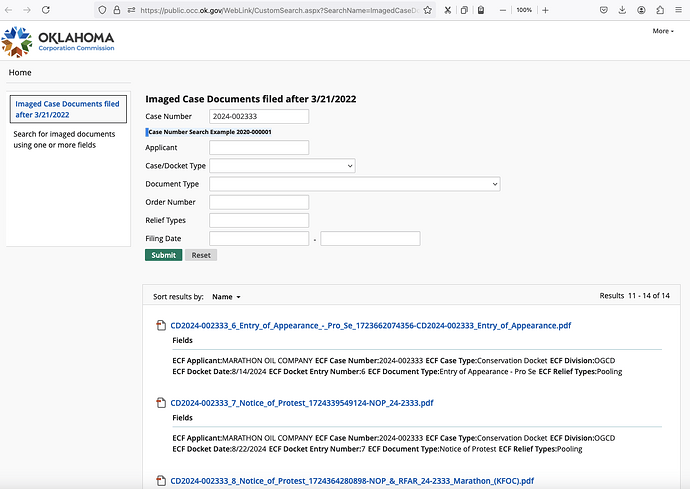
Task: Open the Firefox account profile icon
Action: click(x=643, y=9)
